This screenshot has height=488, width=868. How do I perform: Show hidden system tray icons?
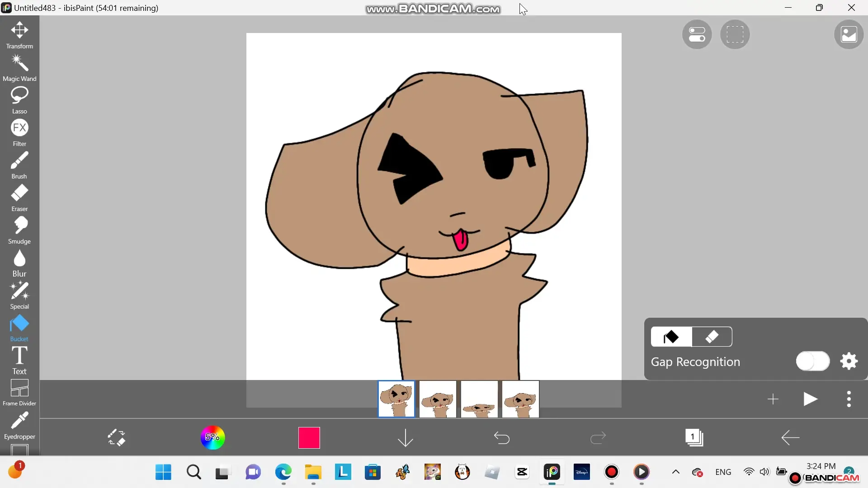[675, 472]
